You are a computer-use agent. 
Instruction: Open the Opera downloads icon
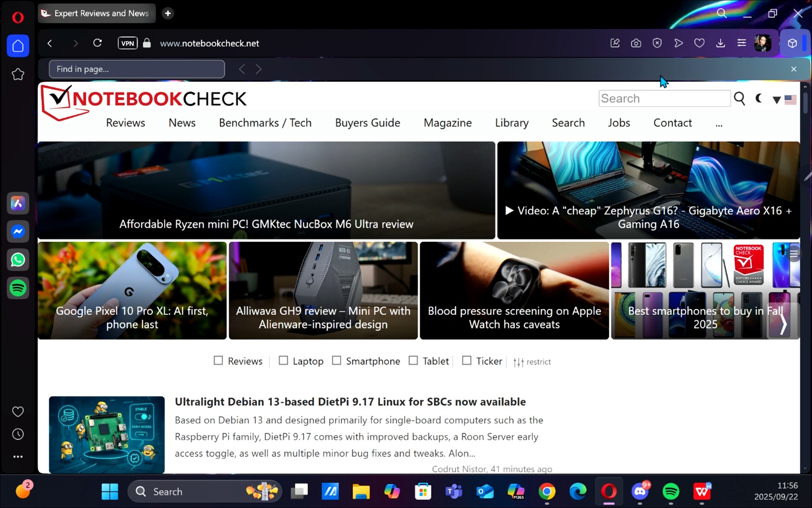pos(720,43)
